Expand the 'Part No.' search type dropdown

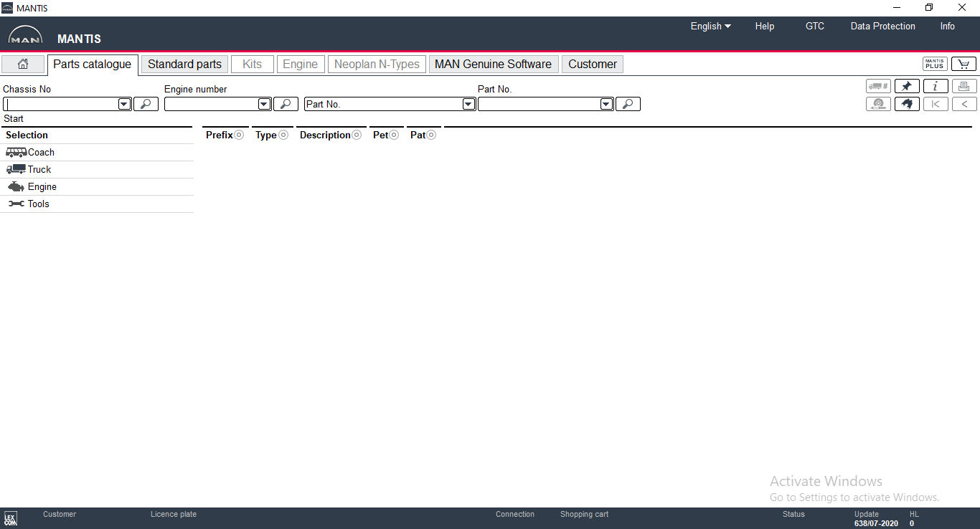tap(468, 104)
